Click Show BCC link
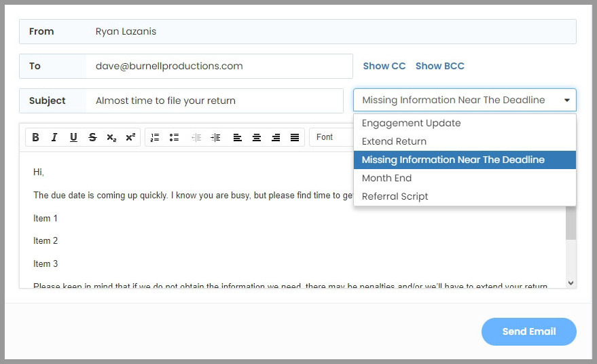Viewport: 597px width, 364px height. (x=439, y=66)
